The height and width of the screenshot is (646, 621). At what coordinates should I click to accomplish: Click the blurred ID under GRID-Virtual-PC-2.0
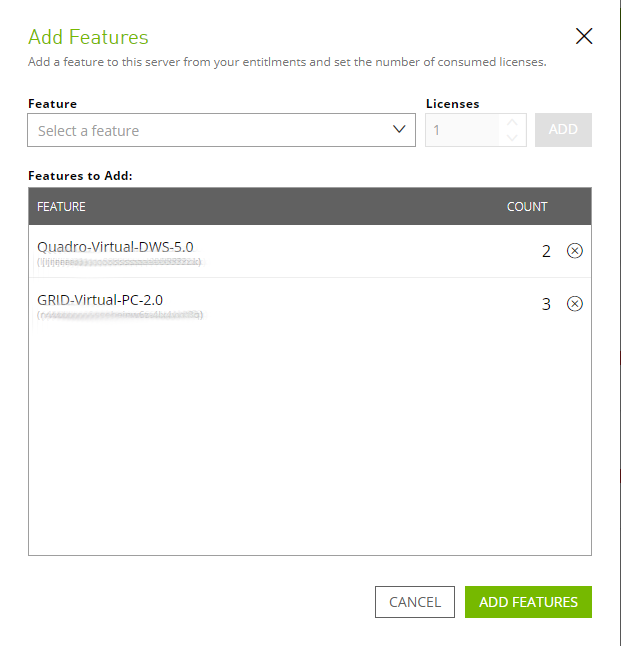coord(120,315)
